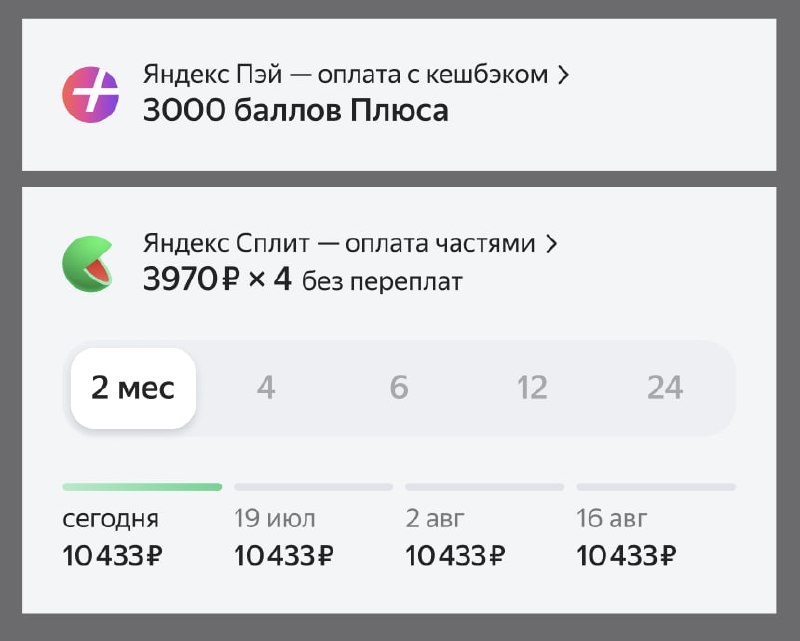The height and width of the screenshot is (641, 800).
Task: Click the 16 авг payment segment bar
Action: click(656, 487)
